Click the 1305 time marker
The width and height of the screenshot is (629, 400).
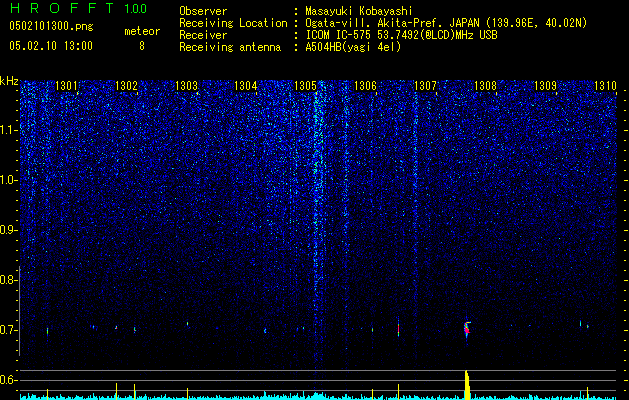point(306,85)
